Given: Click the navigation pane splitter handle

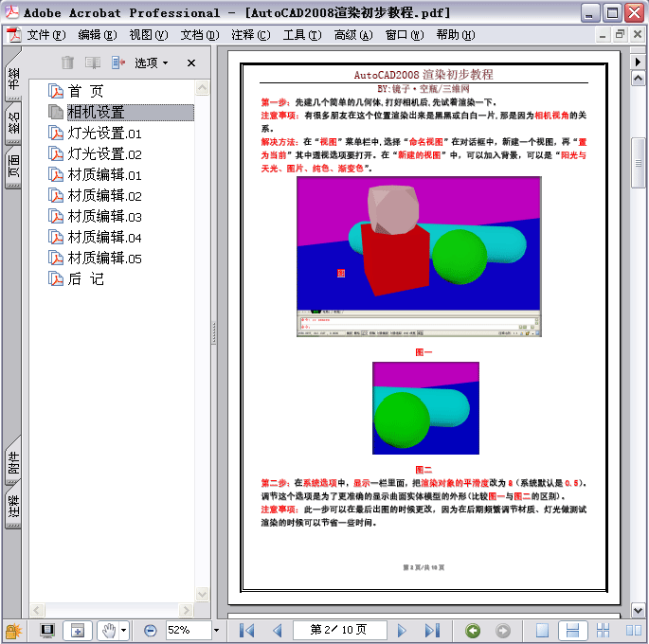Looking at the screenshot, I should [x=214, y=332].
